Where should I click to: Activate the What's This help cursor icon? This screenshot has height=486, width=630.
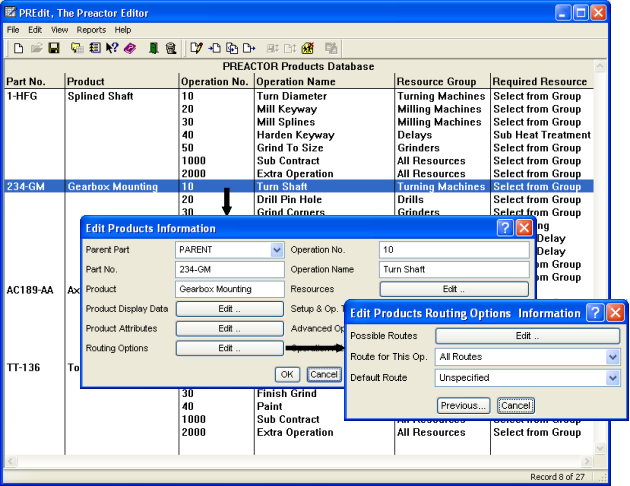pyautogui.click(x=112, y=49)
